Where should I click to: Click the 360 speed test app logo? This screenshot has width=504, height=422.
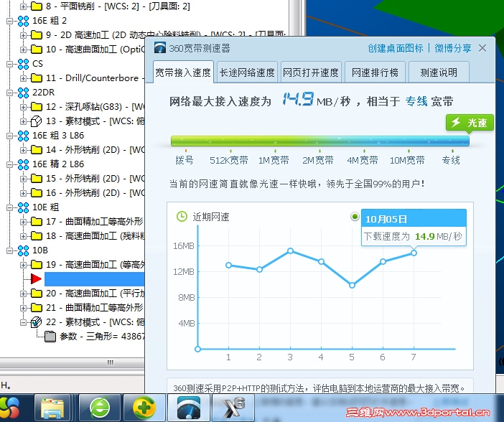tap(160, 48)
